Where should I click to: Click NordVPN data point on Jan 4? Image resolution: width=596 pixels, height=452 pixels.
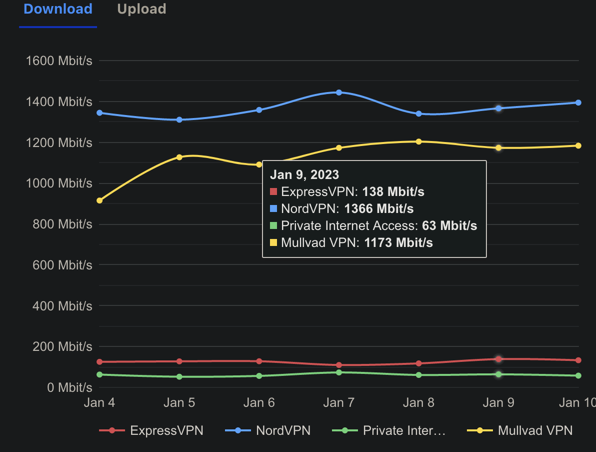[x=100, y=113]
